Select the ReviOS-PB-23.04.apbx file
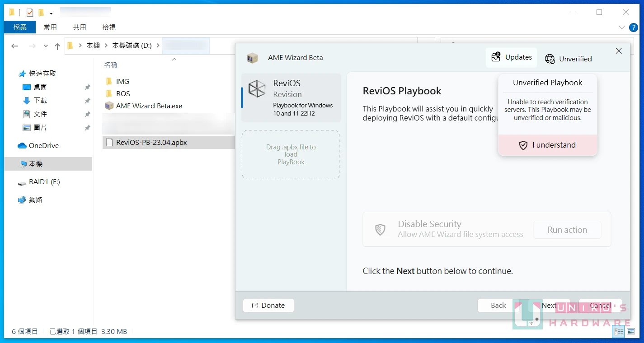This screenshot has width=644, height=343. tap(151, 143)
